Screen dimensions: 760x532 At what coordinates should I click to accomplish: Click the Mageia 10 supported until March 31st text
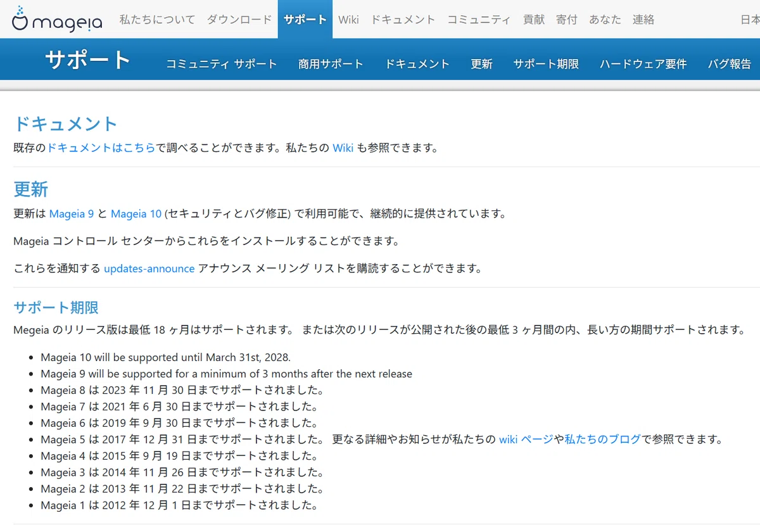tap(165, 357)
